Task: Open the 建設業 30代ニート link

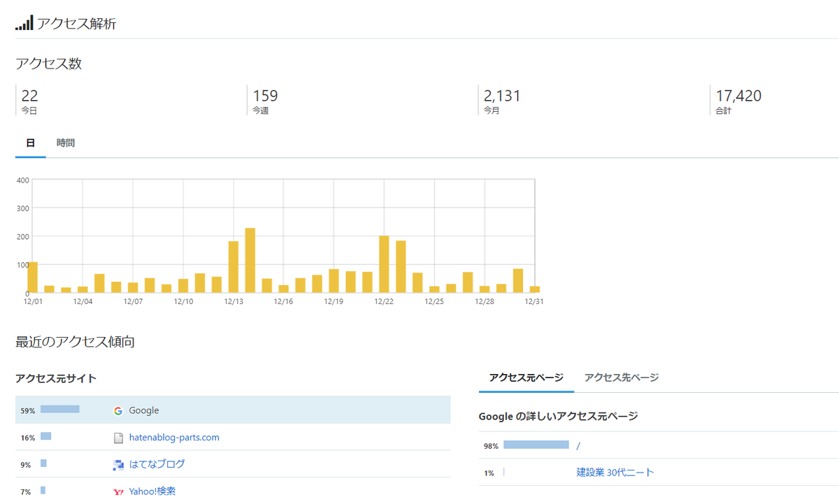Action: [x=615, y=473]
